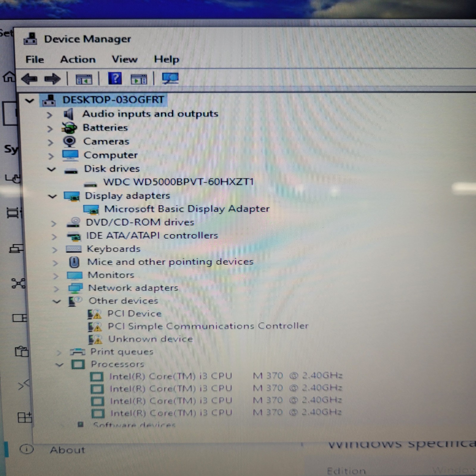Screen dimensions: 476x476
Task: Click the Cameras webcam icon
Action: (x=70, y=142)
